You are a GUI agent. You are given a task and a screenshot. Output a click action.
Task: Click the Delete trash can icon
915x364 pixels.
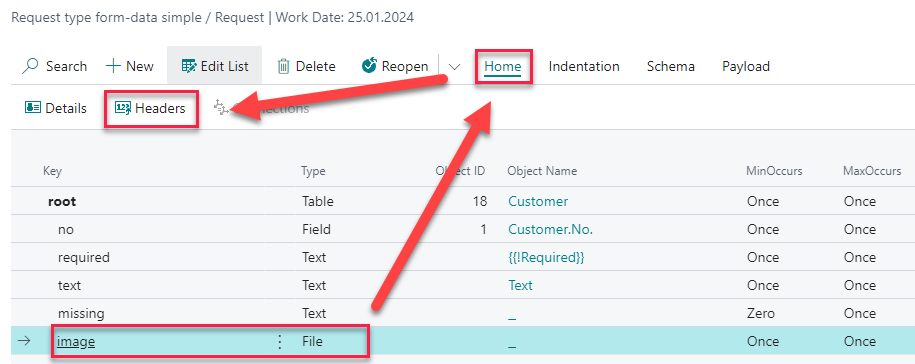[x=284, y=66]
